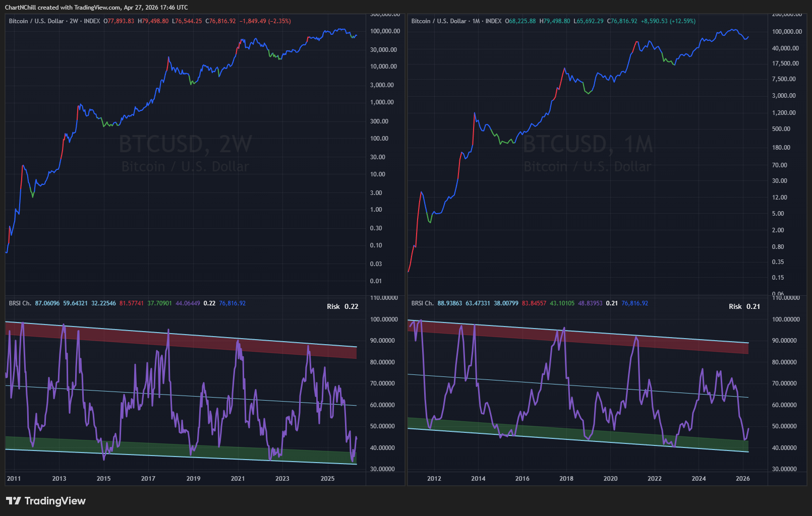Click the 2018 label on the time axis
The width and height of the screenshot is (812, 516).
pos(566,479)
